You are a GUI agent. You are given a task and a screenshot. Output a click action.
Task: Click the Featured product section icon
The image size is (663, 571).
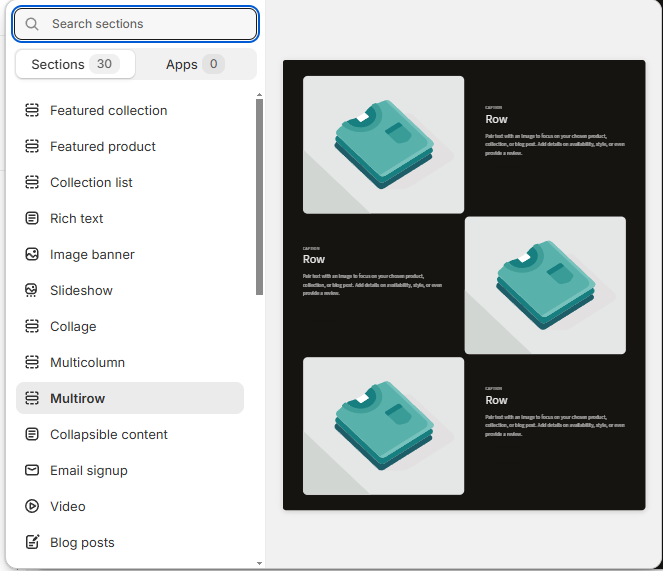click(x=32, y=146)
